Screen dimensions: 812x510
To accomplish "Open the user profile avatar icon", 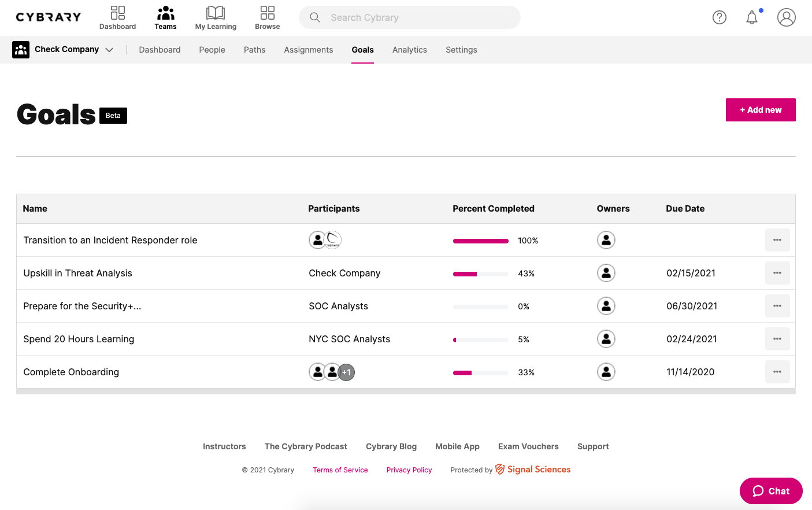I will [x=787, y=17].
